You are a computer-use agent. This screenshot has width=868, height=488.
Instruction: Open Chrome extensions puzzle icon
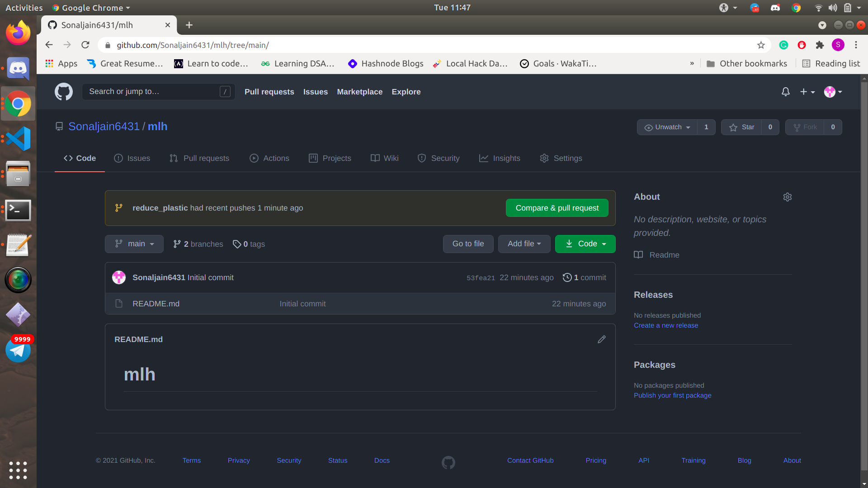[820, 45]
